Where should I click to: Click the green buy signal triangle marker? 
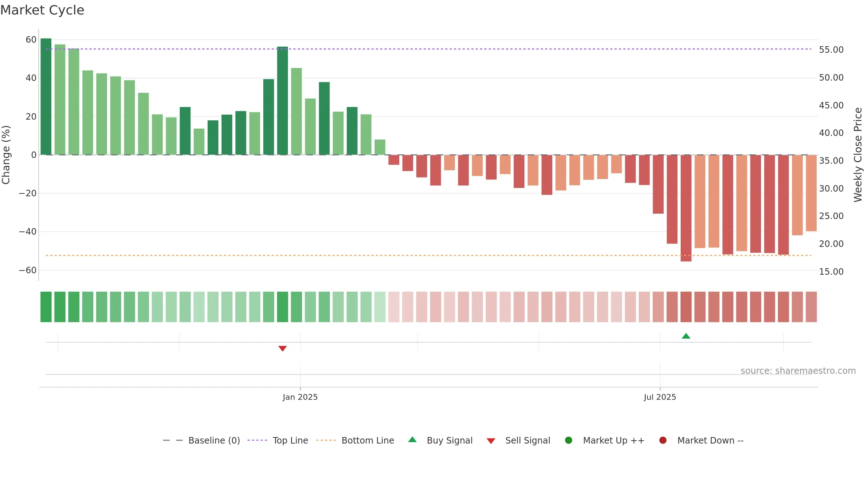pos(686,336)
